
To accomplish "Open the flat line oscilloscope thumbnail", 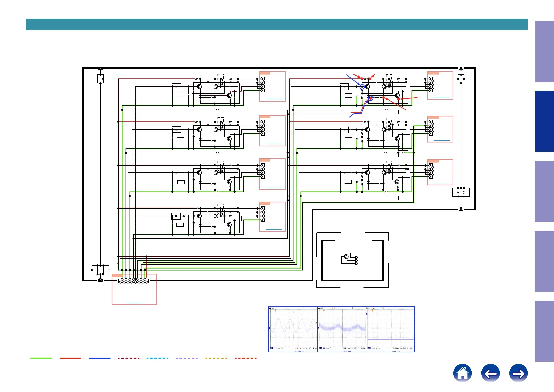I will point(390,329).
